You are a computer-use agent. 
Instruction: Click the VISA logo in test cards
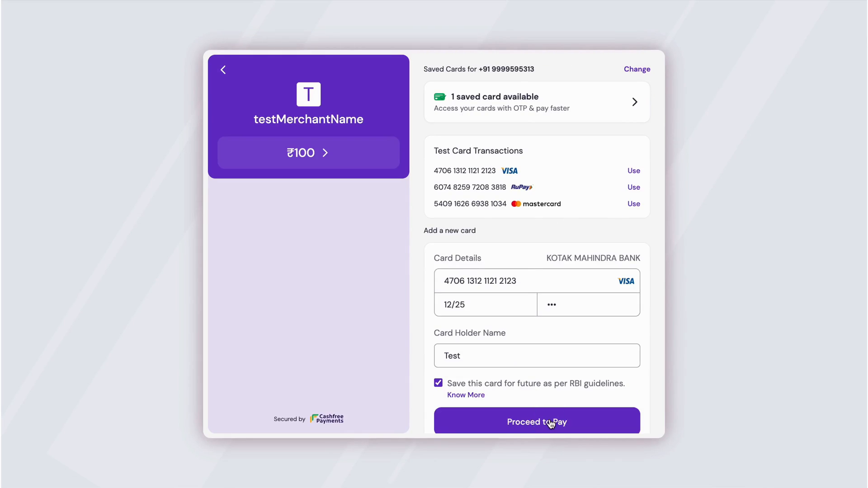click(509, 171)
